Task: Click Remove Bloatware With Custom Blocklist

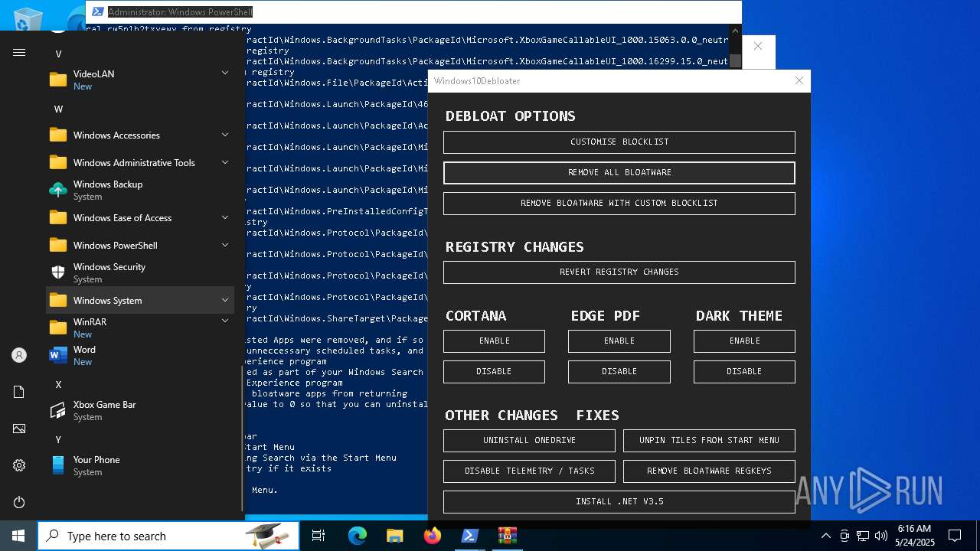Action: coord(619,204)
